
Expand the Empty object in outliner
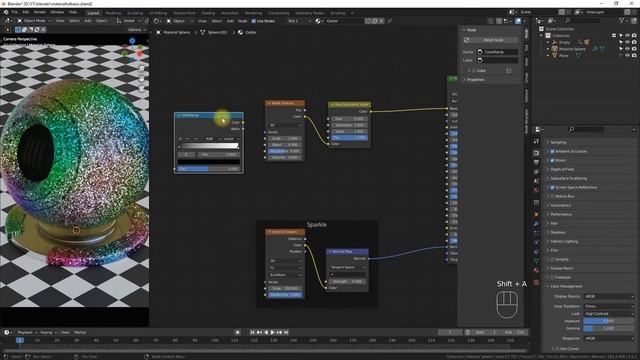coord(548,42)
